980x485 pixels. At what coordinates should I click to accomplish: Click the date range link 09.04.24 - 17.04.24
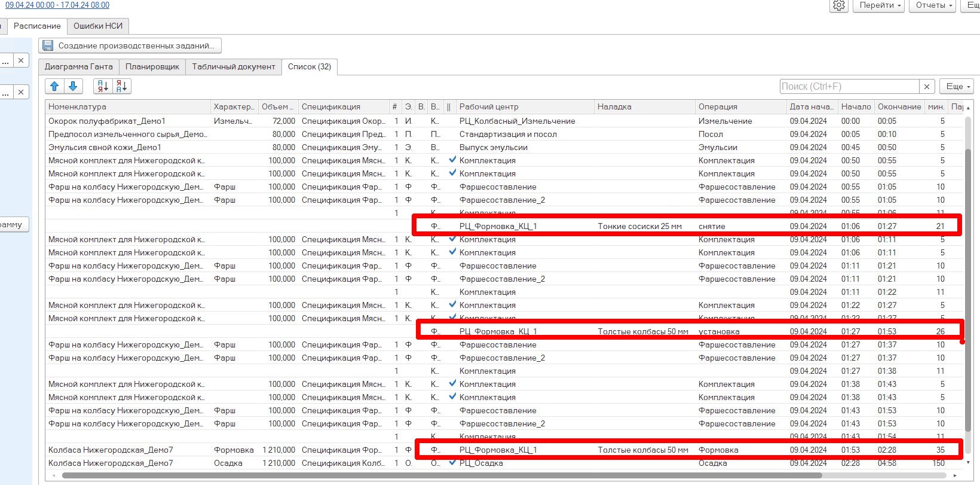(x=57, y=5)
